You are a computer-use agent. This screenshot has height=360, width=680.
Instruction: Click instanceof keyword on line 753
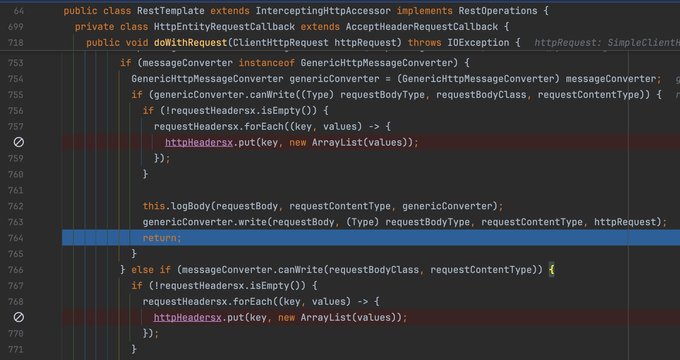pyautogui.click(x=267, y=63)
